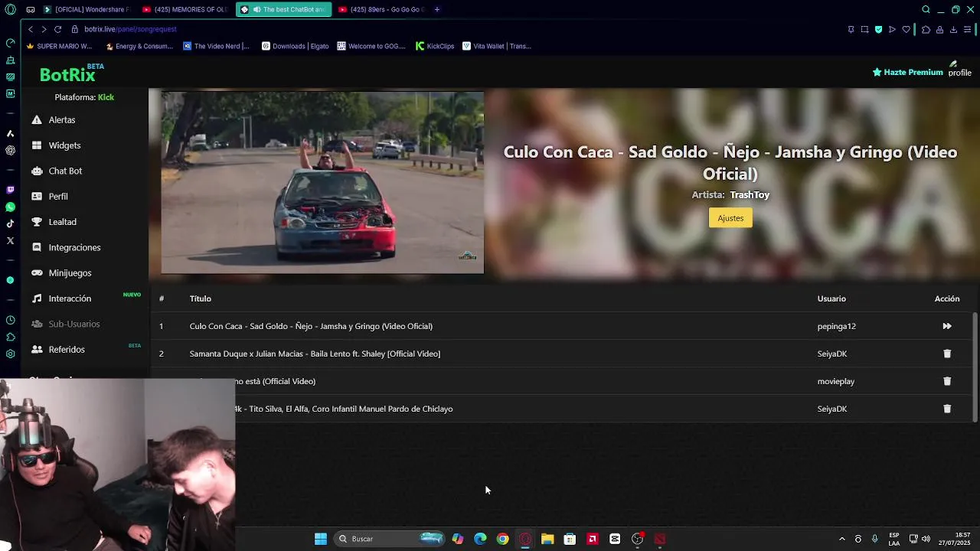This screenshot has height=551, width=980.
Task: Open File Explorer from taskbar
Action: click(x=547, y=539)
